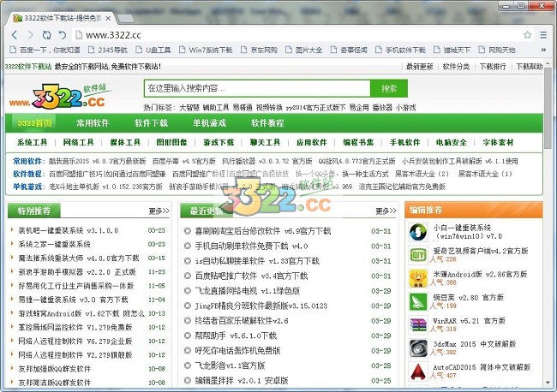This screenshot has height=392, width=557.
Task: Select 大智慧 hot tag
Action: pos(189,108)
